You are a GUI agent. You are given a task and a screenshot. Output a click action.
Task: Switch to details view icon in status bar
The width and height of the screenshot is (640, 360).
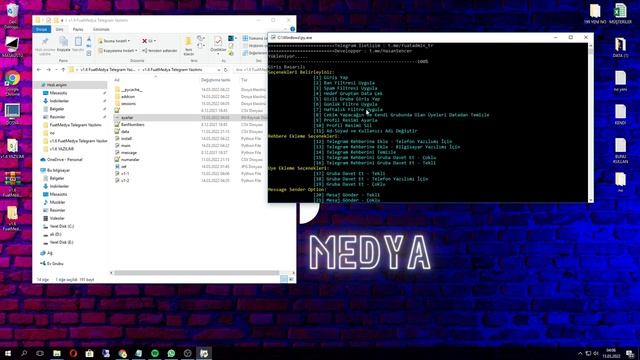click(x=284, y=279)
